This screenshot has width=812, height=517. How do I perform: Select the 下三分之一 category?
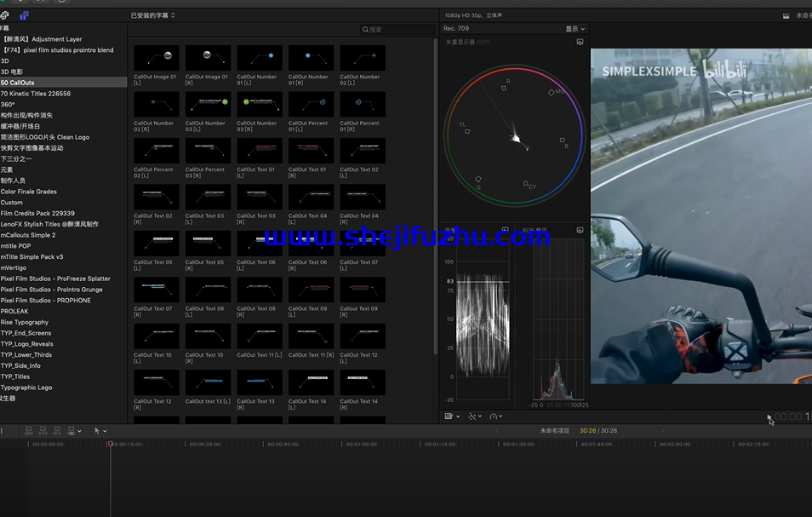click(63, 158)
